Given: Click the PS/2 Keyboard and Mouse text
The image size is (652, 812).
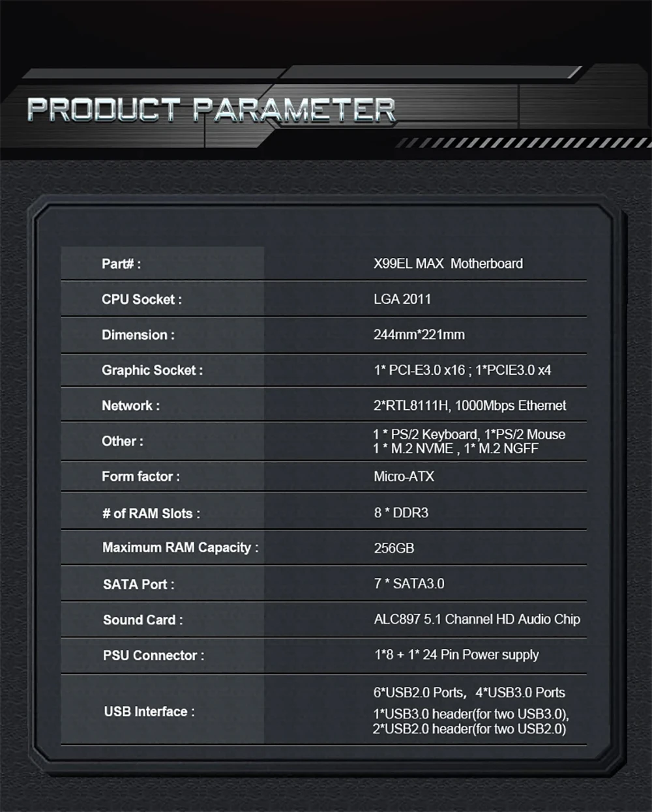Looking at the screenshot, I should 469,435.
